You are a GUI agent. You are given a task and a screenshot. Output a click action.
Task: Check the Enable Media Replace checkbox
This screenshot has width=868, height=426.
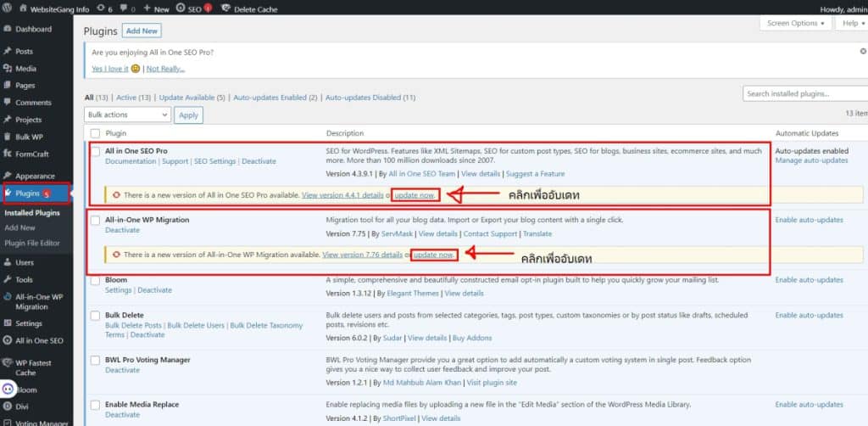tap(95, 406)
